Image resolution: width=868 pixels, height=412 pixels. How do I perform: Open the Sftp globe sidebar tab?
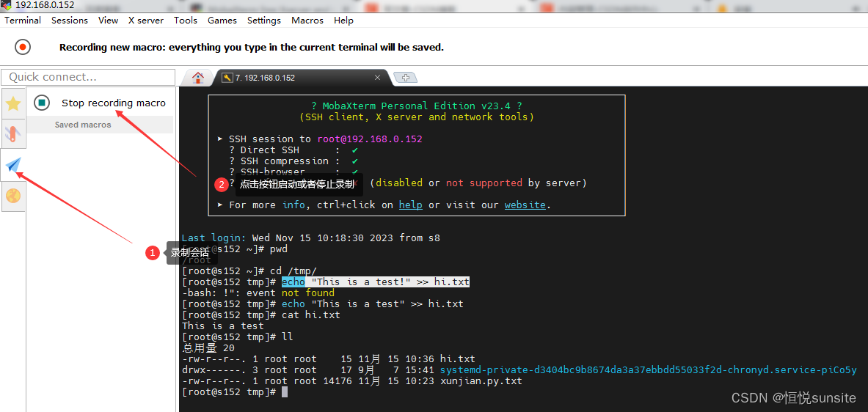(13, 196)
